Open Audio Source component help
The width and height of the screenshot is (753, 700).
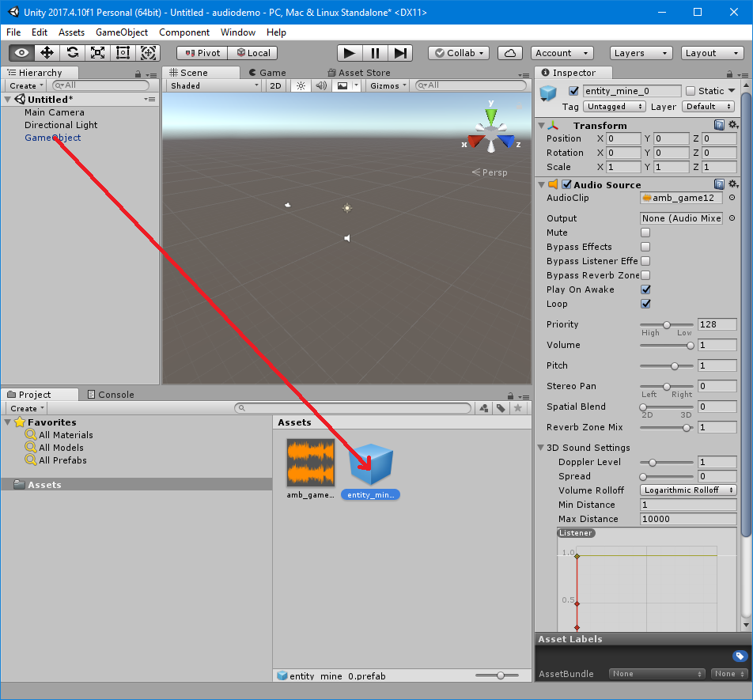point(719,184)
